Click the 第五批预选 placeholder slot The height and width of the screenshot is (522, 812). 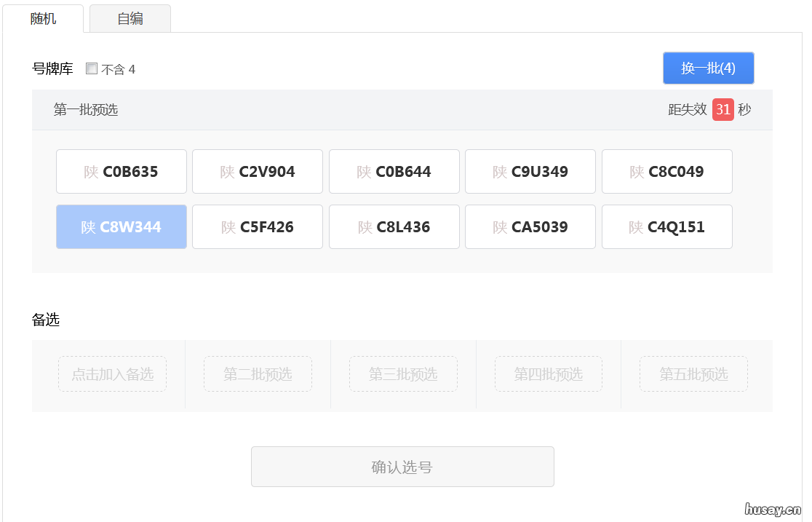click(x=693, y=374)
